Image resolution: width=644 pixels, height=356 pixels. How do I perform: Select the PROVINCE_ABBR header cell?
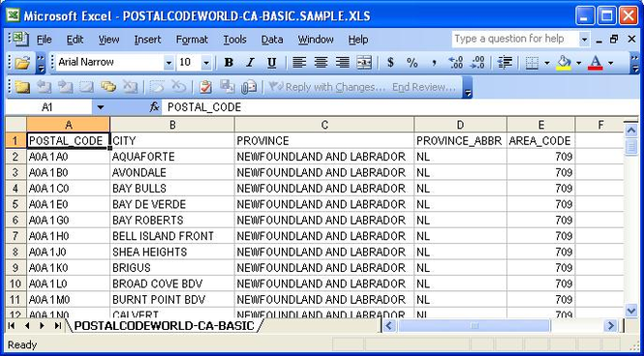click(460, 140)
